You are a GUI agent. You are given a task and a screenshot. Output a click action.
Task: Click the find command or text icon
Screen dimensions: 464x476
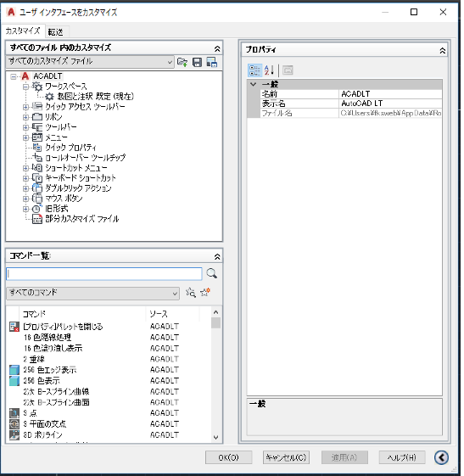point(191,293)
